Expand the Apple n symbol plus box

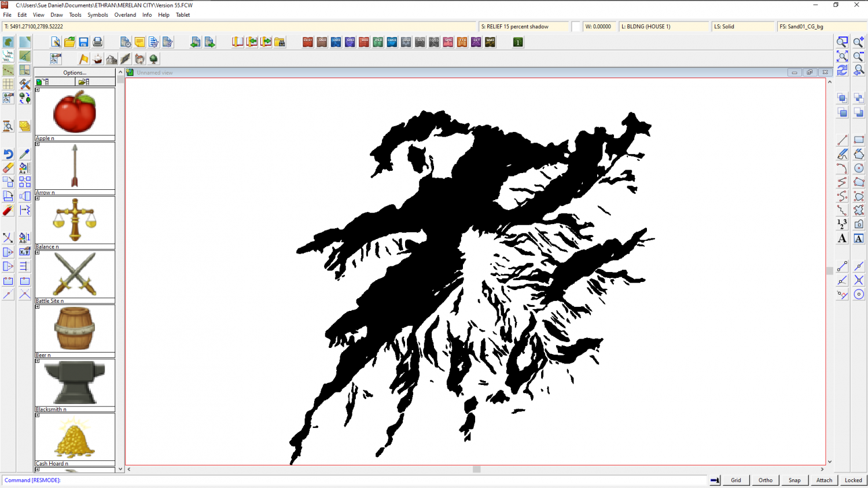[x=38, y=90]
